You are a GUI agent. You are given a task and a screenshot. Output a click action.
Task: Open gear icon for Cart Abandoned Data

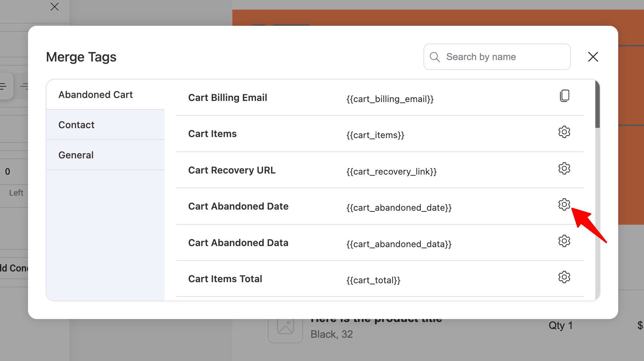(564, 241)
